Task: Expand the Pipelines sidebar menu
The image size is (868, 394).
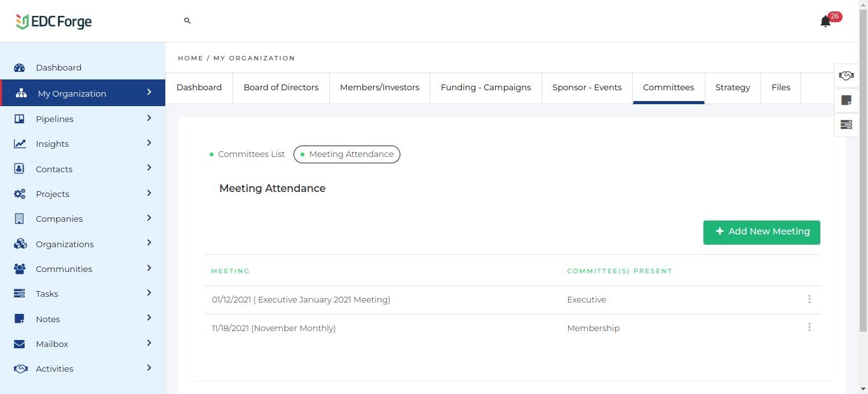Action: pyautogui.click(x=149, y=118)
